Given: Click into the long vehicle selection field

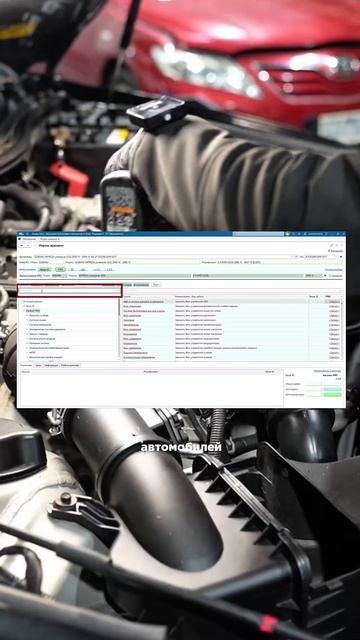Looking at the screenshot, I should [x=167, y=257].
